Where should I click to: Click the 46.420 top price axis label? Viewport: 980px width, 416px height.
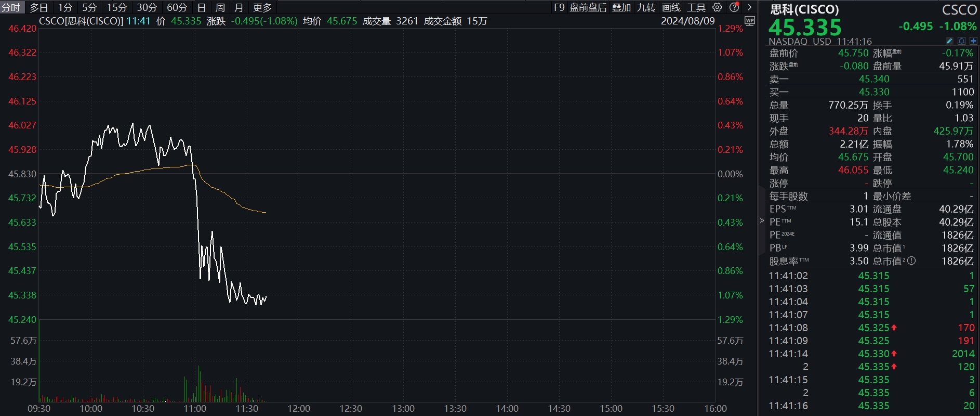point(22,29)
